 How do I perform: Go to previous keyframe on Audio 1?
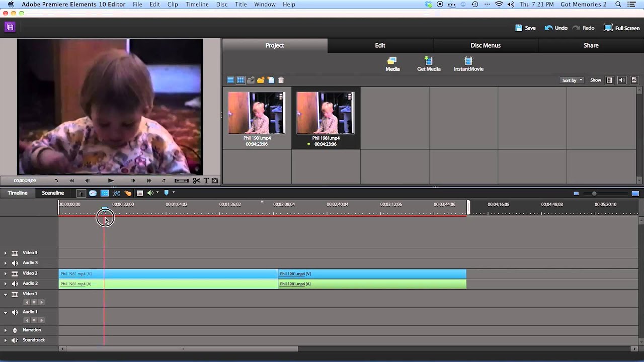point(27,320)
